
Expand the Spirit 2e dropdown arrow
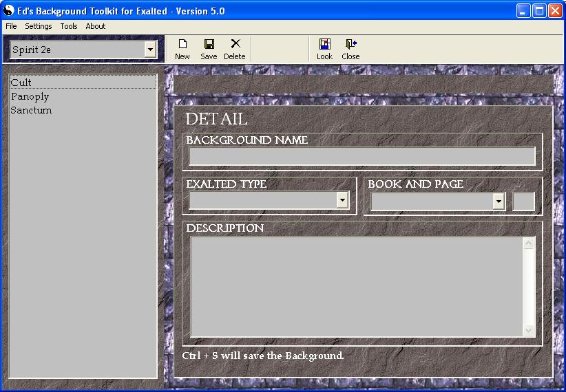tap(150, 50)
